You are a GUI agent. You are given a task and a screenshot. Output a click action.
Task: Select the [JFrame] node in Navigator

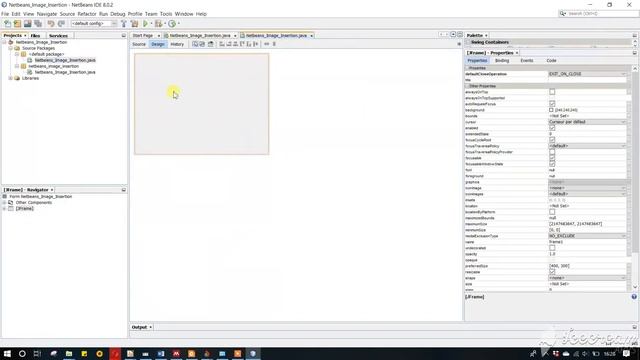[24, 209]
